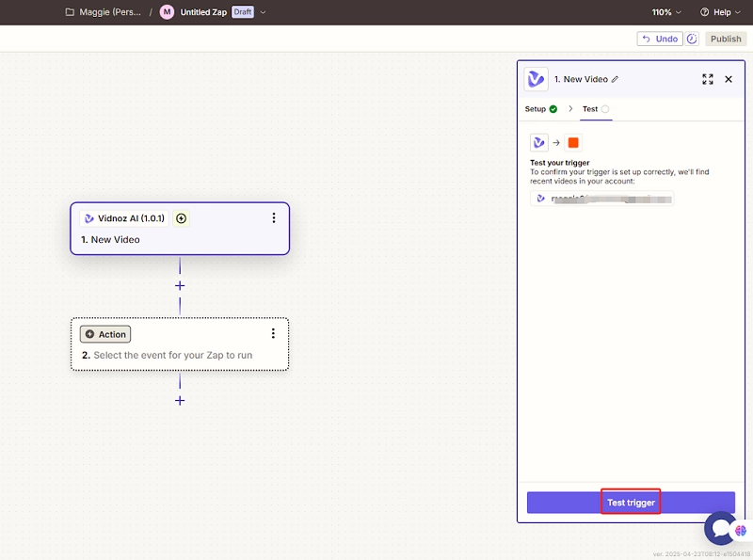The image size is (753, 560).
Task: Expand the Untitled Zap dropdown arrow
Action: click(x=264, y=12)
